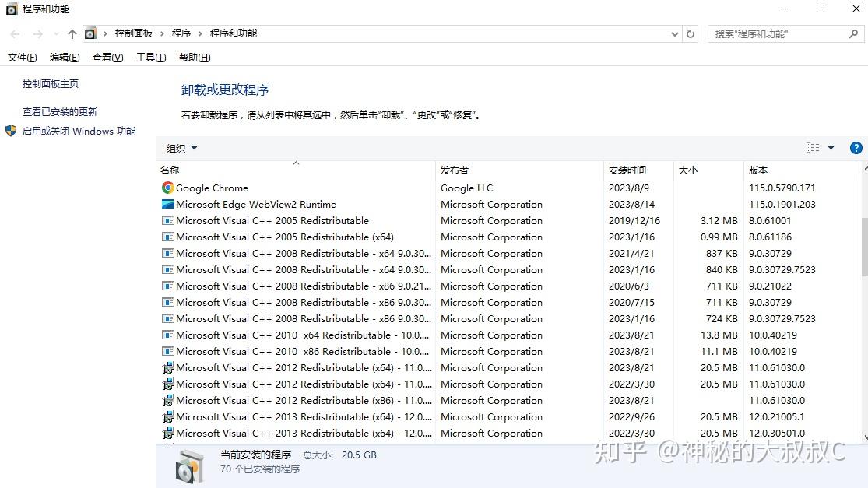Sort by 大小 column header
Viewport: 868px width, 488px height.
click(x=708, y=170)
